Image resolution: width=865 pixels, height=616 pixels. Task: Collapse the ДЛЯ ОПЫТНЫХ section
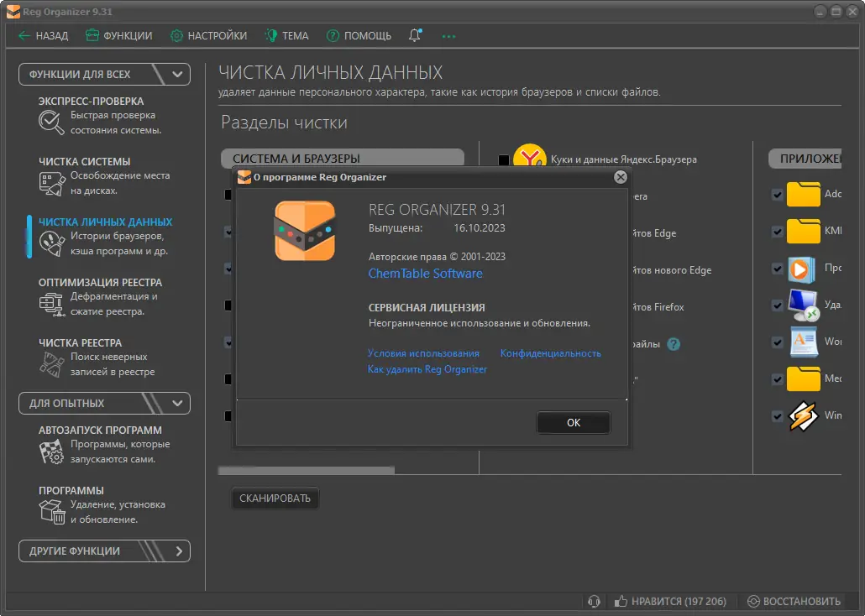click(177, 403)
